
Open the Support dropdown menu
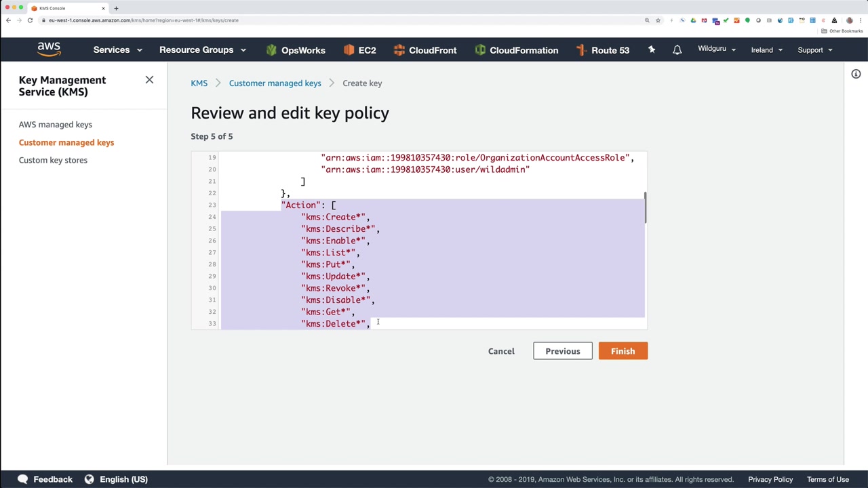click(x=815, y=50)
